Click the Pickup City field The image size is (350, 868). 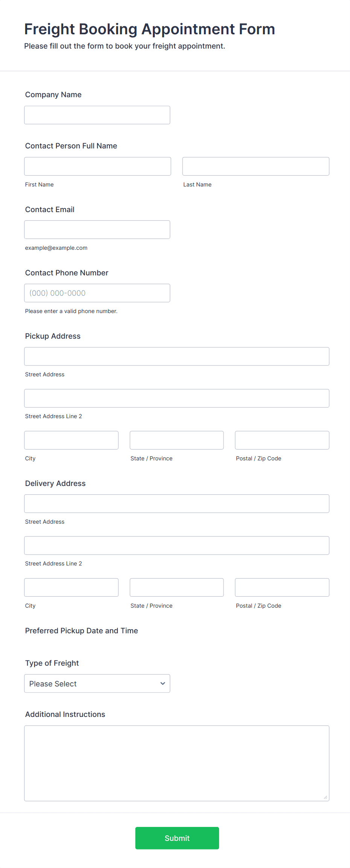pos(71,440)
